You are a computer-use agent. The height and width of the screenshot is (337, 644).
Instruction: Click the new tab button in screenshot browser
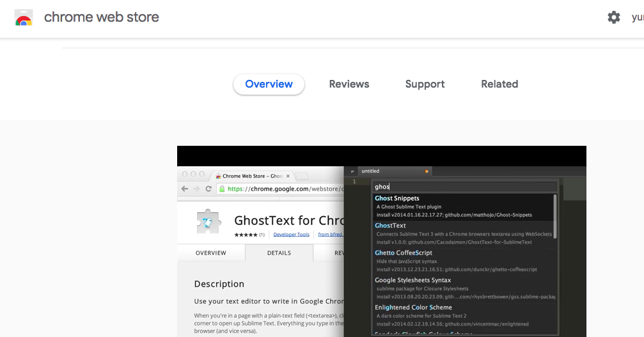(302, 176)
